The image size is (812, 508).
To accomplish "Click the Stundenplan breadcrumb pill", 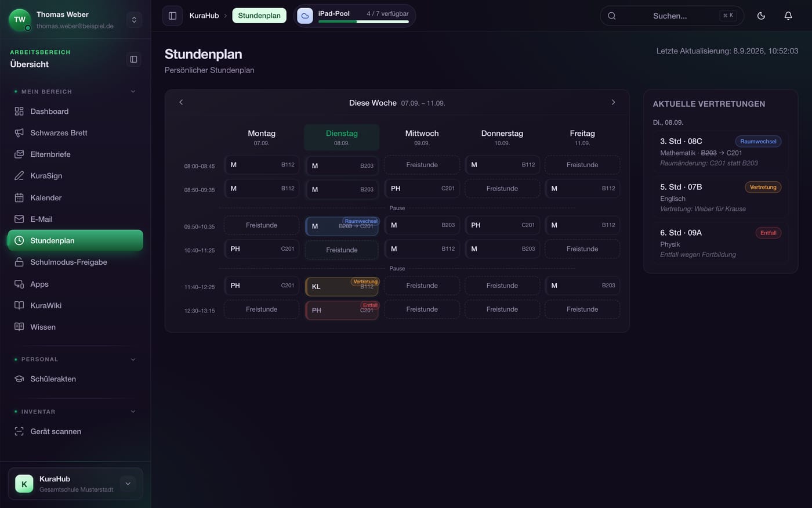I will pos(259,16).
